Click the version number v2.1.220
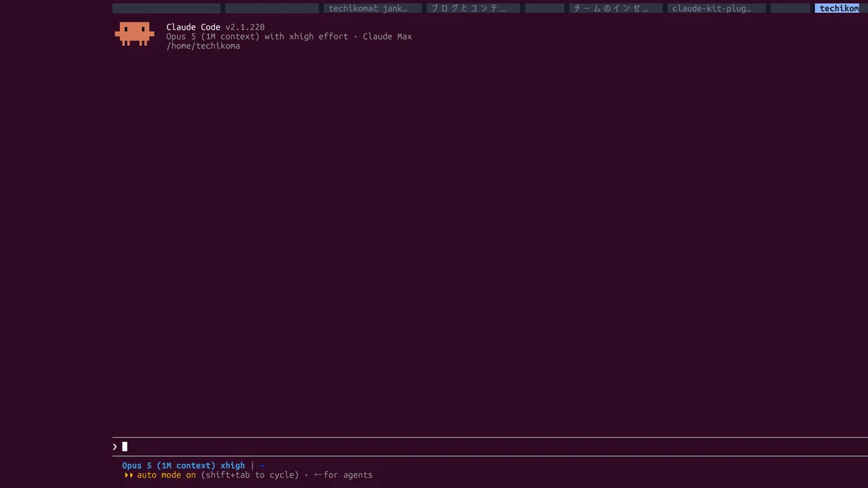 tap(245, 27)
